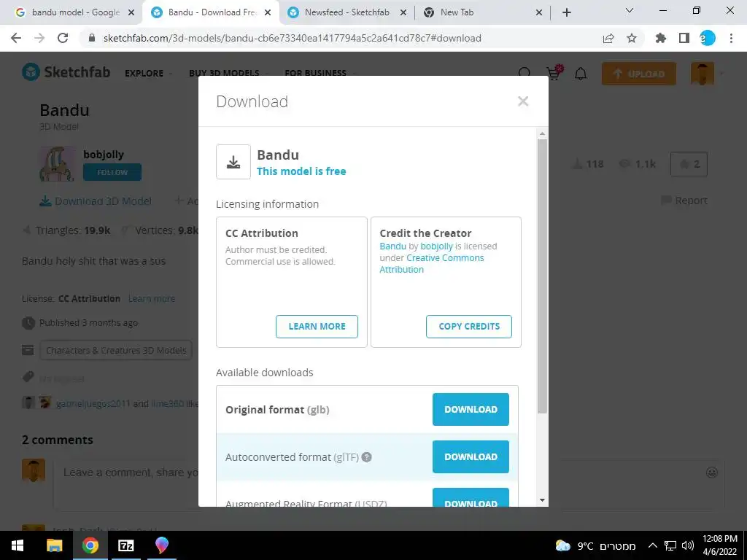747x560 pixels.
Task: Open the Chrome extensions puzzle icon
Action: click(661, 38)
